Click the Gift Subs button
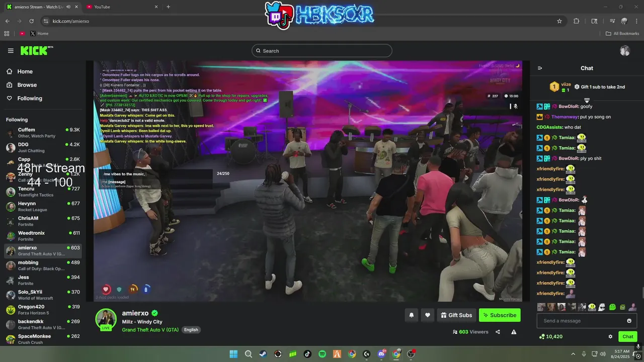644x362 pixels. [456, 315]
